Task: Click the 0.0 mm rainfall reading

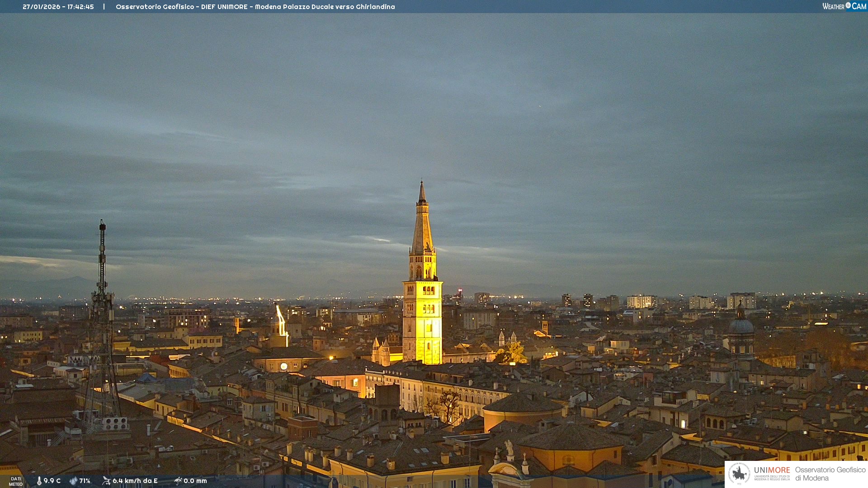Action: (x=195, y=481)
